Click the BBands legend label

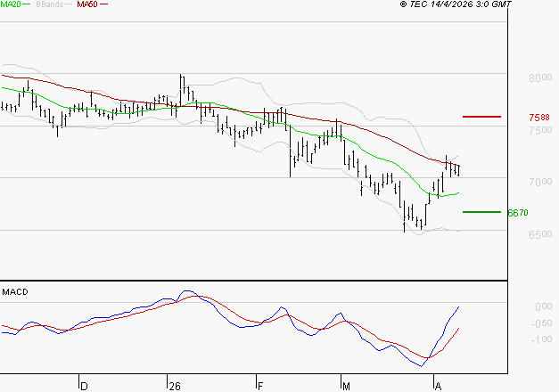click(50, 4)
